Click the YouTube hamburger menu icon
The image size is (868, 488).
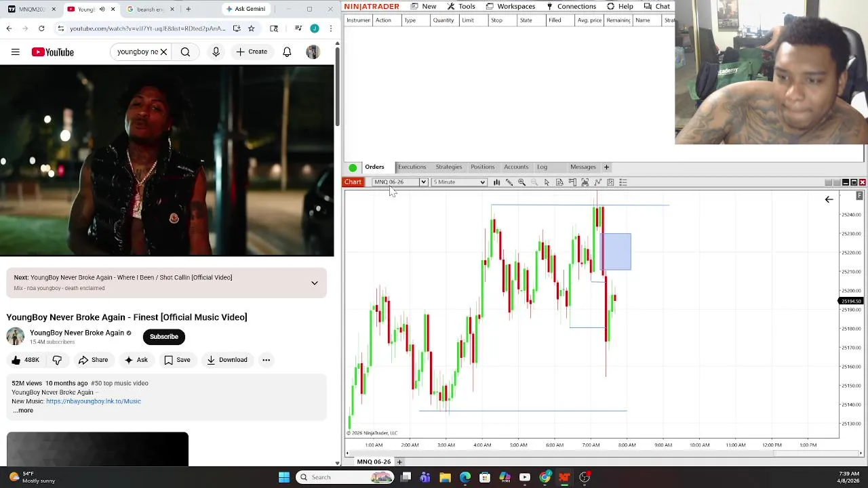[x=15, y=52]
